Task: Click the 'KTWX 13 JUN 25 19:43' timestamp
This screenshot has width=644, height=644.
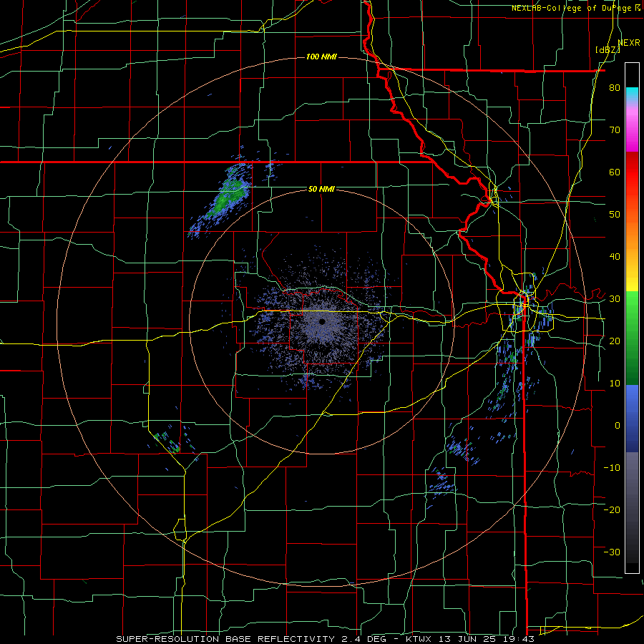Action: click(x=470, y=639)
